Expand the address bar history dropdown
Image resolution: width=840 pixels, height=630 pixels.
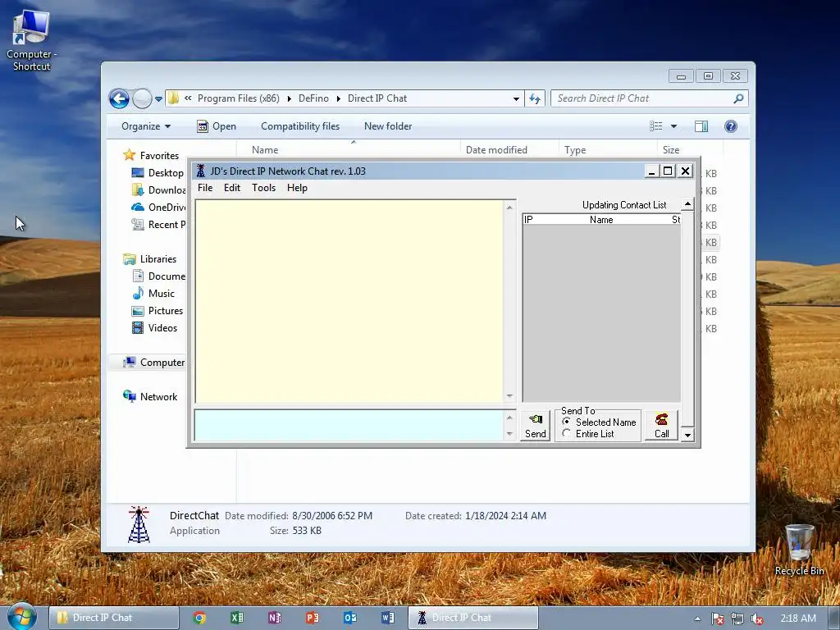click(x=516, y=99)
